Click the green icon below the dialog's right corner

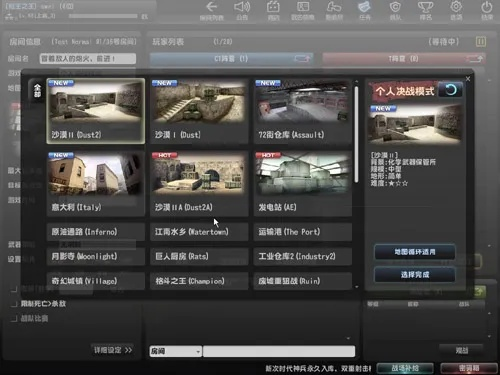tap(478, 291)
